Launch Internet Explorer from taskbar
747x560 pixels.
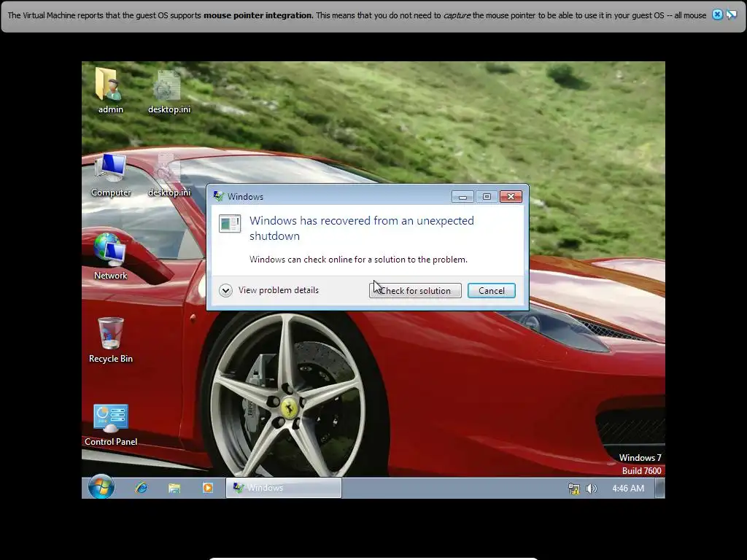coord(141,488)
